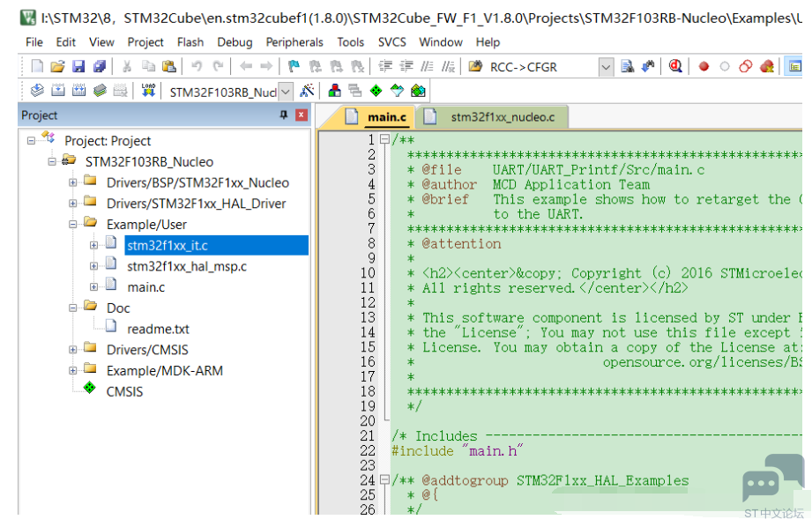Screen dimensions: 812x527
Task: Expand the stm32f1xx_hal_msp.c file node
Action: 93,266
